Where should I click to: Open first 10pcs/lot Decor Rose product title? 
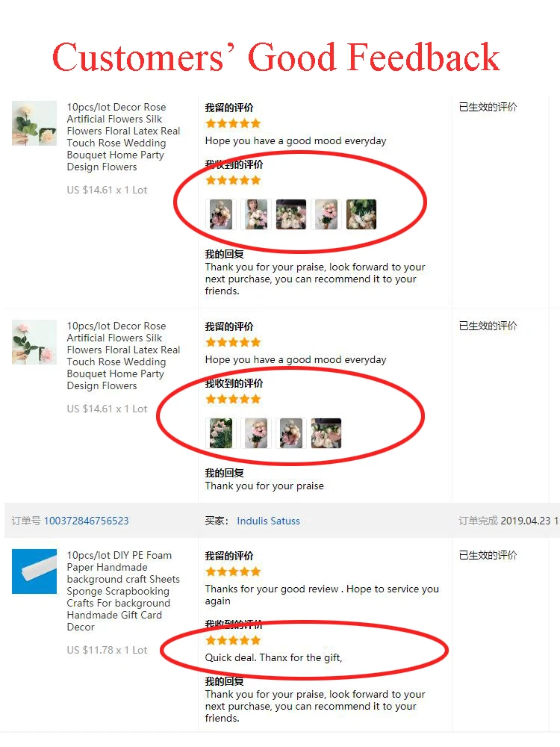[123, 137]
